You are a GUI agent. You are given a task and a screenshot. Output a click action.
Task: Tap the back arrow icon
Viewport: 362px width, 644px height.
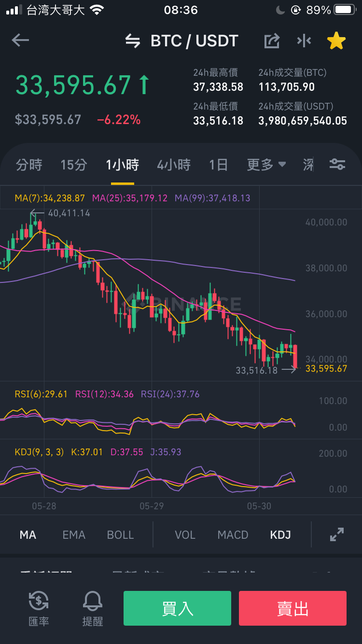pyautogui.click(x=20, y=41)
